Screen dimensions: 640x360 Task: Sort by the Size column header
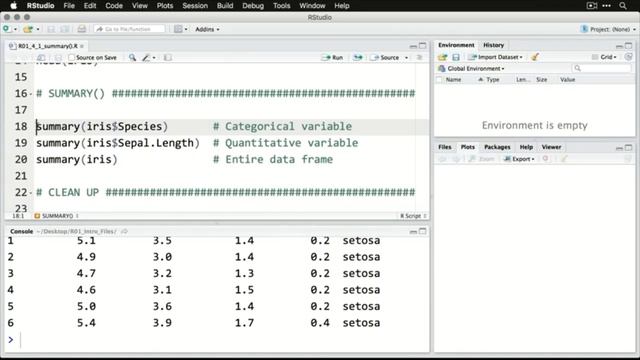542,80
